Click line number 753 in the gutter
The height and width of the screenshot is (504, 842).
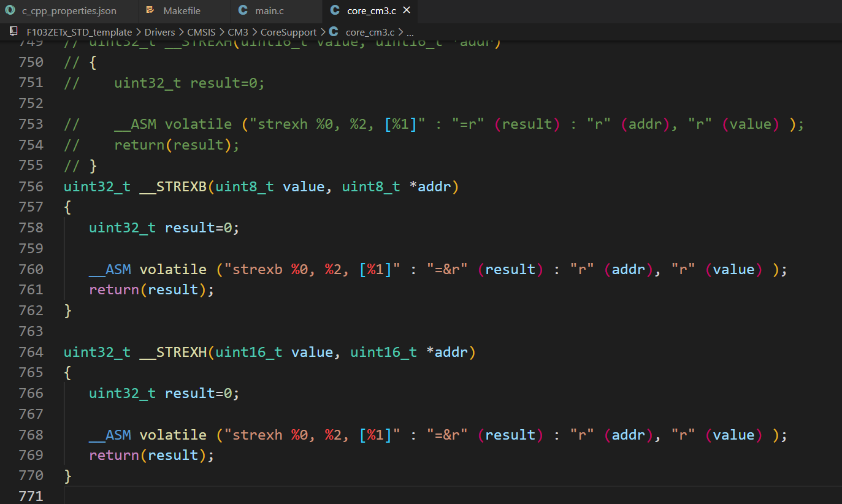point(31,124)
